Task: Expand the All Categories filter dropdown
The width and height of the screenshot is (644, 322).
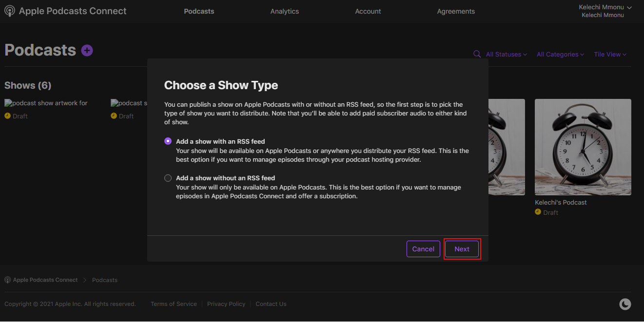Action: [561, 55]
